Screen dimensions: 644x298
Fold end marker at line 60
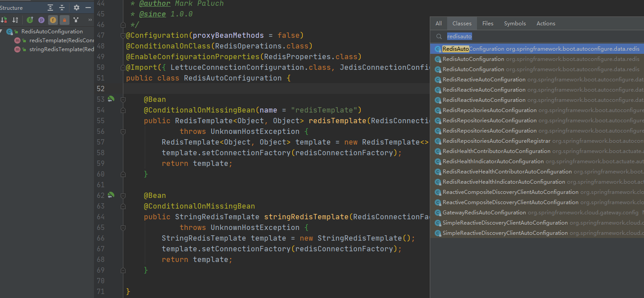point(123,174)
